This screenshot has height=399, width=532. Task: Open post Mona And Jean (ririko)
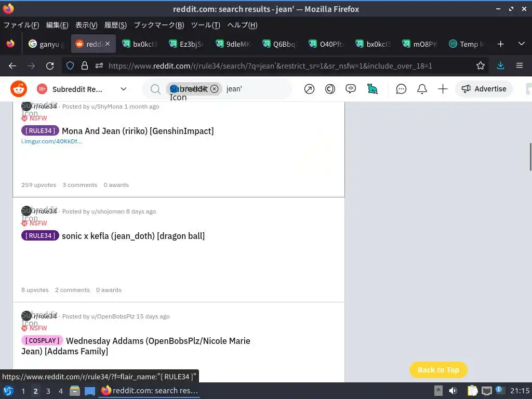(138, 131)
